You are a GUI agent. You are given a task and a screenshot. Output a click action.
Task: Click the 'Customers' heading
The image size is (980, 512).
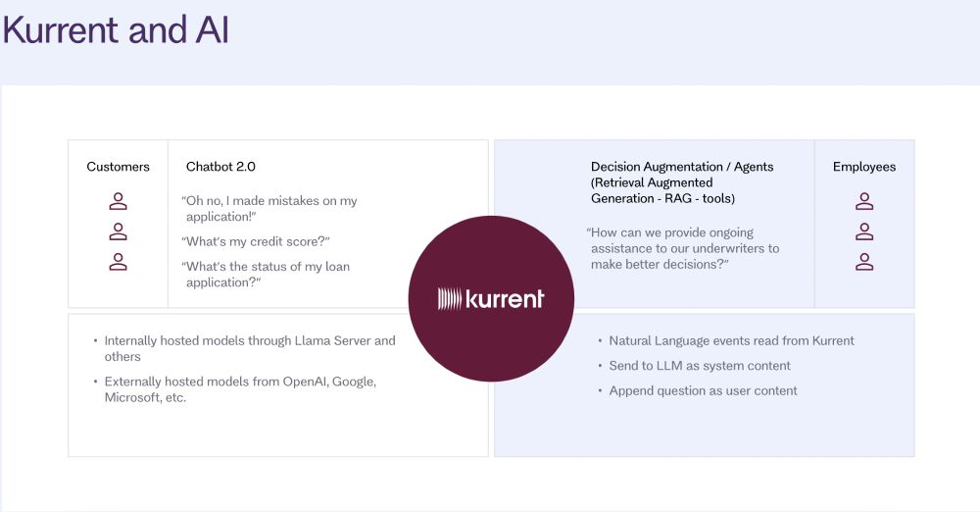[x=119, y=167]
